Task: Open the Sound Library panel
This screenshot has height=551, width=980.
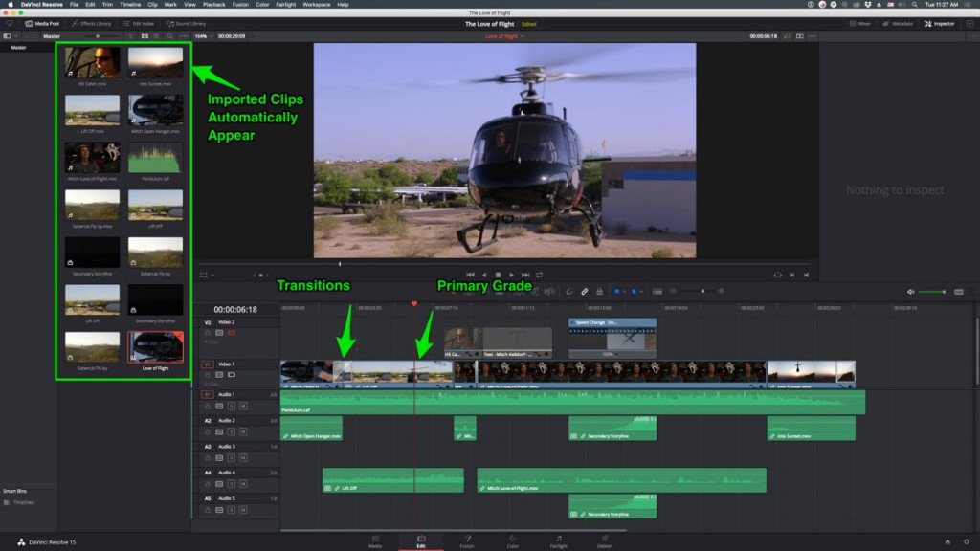Action: 187,24
